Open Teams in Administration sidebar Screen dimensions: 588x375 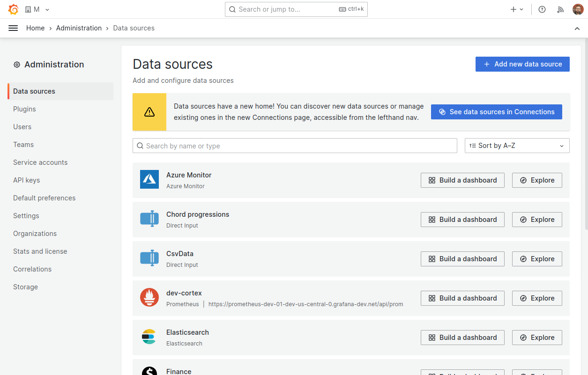pyautogui.click(x=23, y=145)
